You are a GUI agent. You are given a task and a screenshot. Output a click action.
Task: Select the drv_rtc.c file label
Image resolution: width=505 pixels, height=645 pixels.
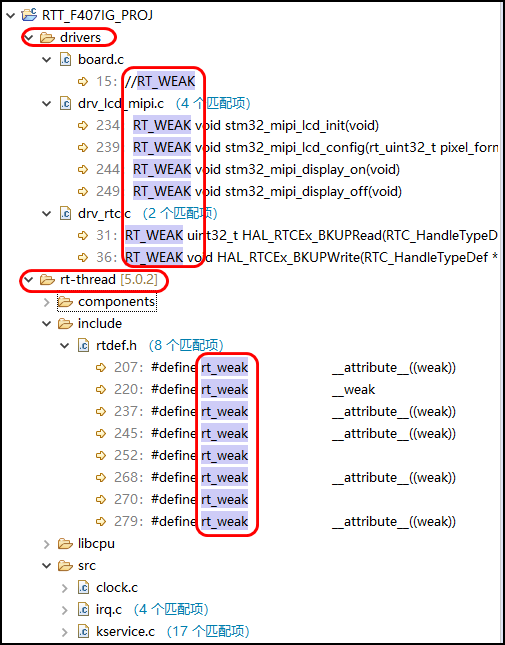pyautogui.click(x=104, y=213)
